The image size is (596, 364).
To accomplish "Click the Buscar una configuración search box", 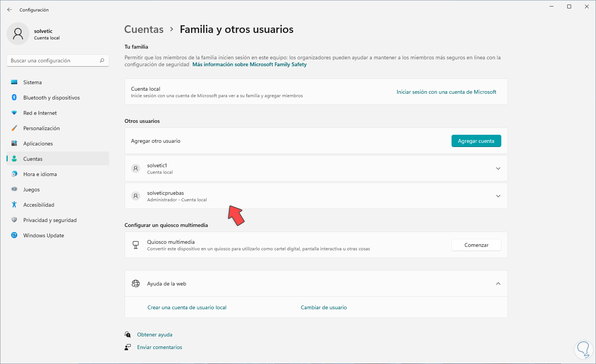I will (54, 60).
